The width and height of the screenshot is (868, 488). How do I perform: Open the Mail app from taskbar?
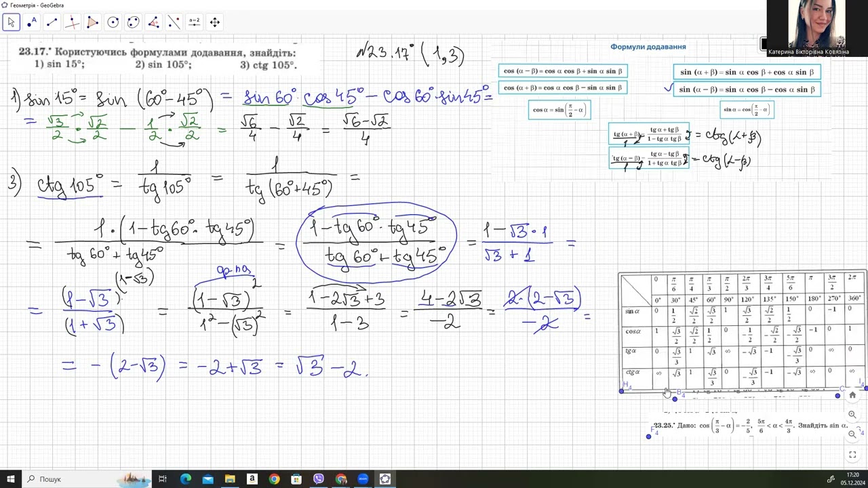coord(208,479)
